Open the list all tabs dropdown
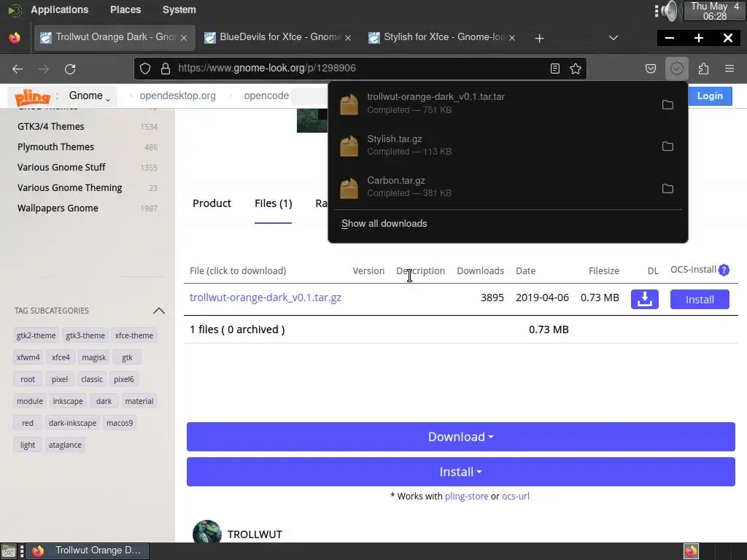 pos(613,38)
